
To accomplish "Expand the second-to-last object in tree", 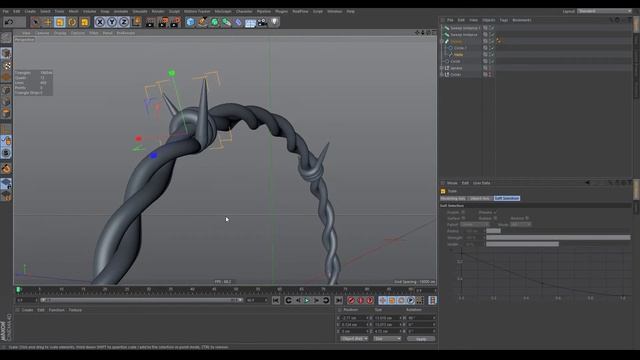I will tap(442, 68).
